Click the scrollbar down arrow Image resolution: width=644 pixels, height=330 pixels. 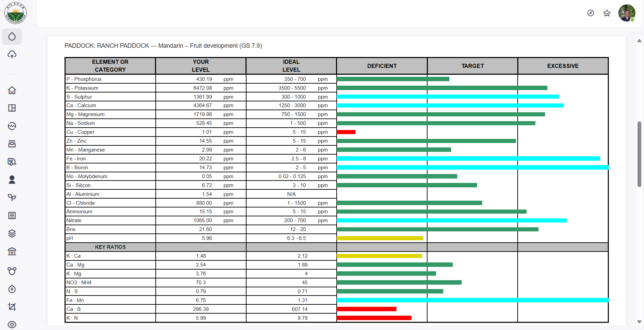tap(639, 322)
